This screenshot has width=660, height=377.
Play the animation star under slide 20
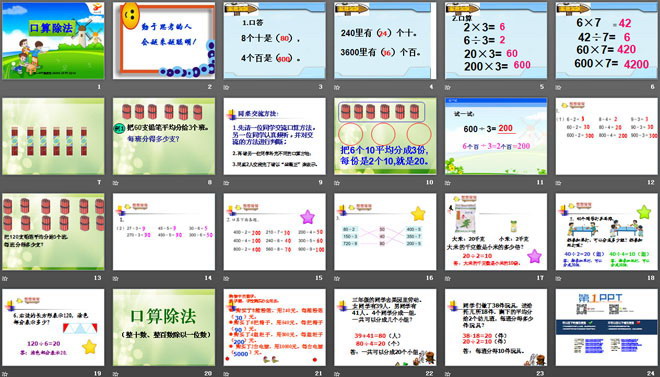pos(115,374)
